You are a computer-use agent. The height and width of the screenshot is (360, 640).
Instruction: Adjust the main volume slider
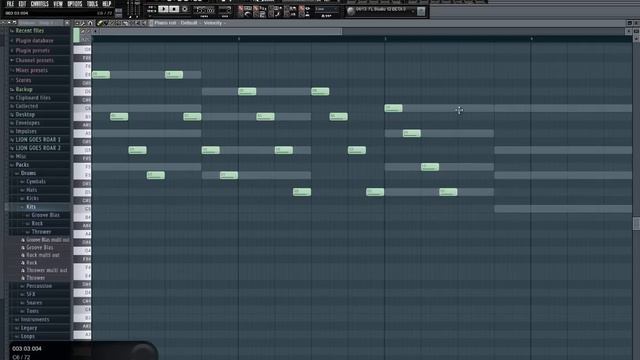pyautogui.click(x=130, y=9)
